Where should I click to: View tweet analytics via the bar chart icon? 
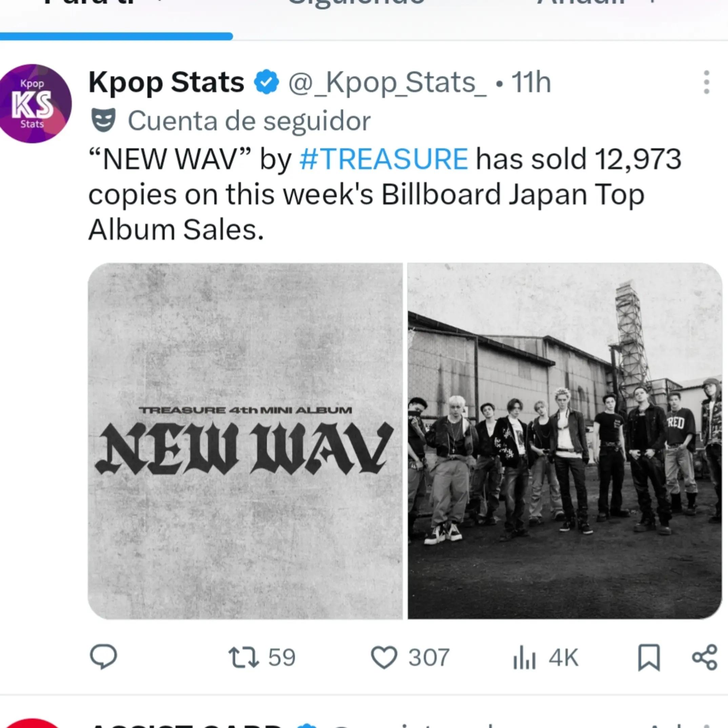[524, 658]
